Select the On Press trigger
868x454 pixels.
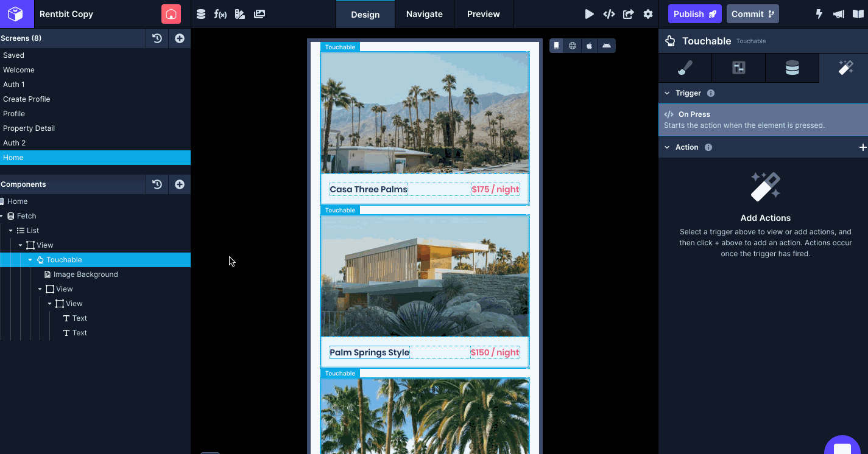coord(763,120)
